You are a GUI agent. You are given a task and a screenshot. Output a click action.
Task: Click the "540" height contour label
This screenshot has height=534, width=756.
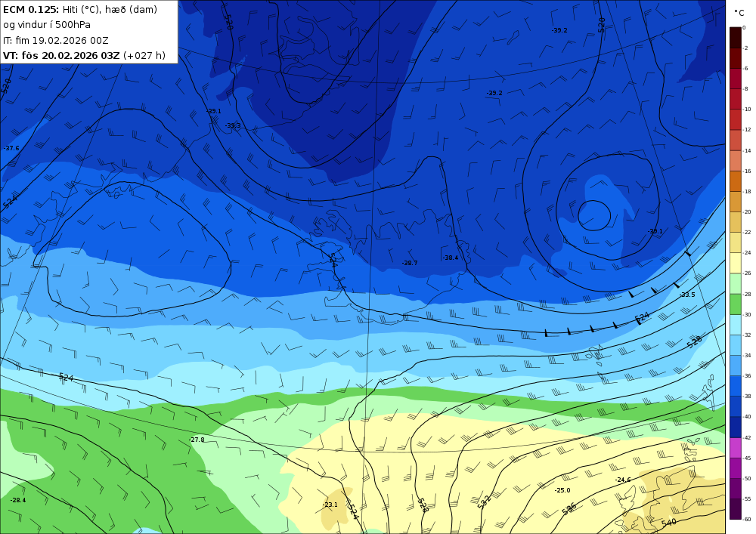coord(669,523)
